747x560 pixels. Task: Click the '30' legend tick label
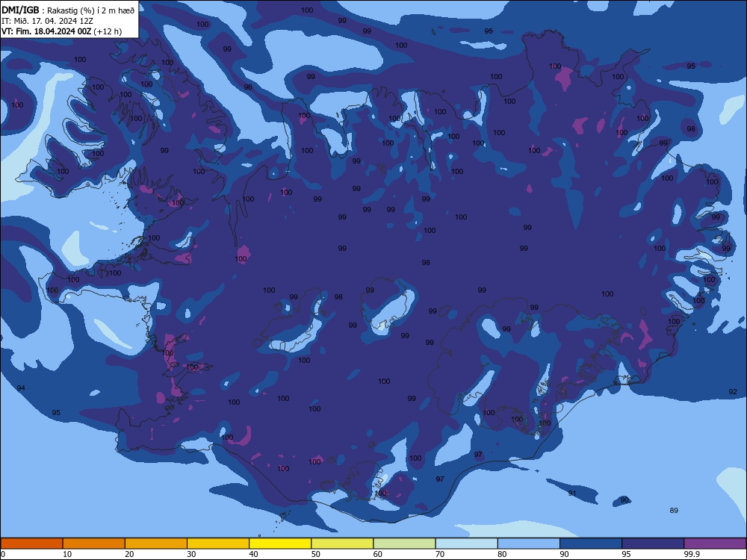[x=191, y=554]
